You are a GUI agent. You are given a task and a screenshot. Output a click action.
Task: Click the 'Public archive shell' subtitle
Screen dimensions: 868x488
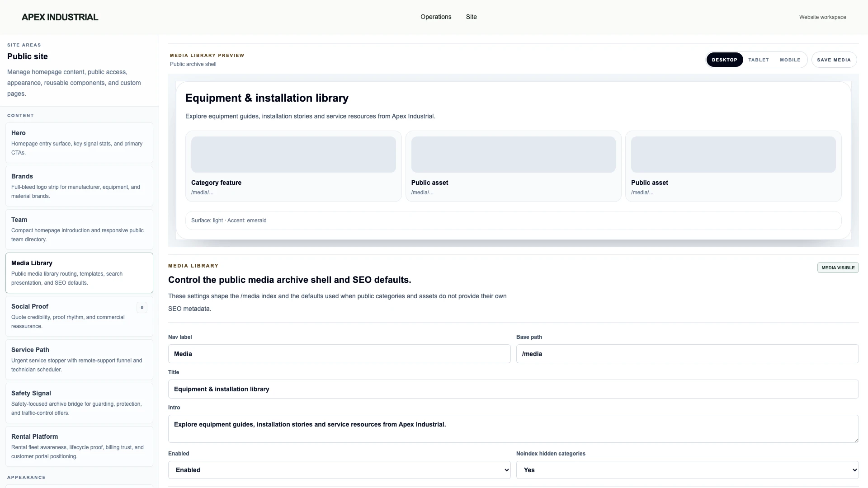tap(193, 64)
